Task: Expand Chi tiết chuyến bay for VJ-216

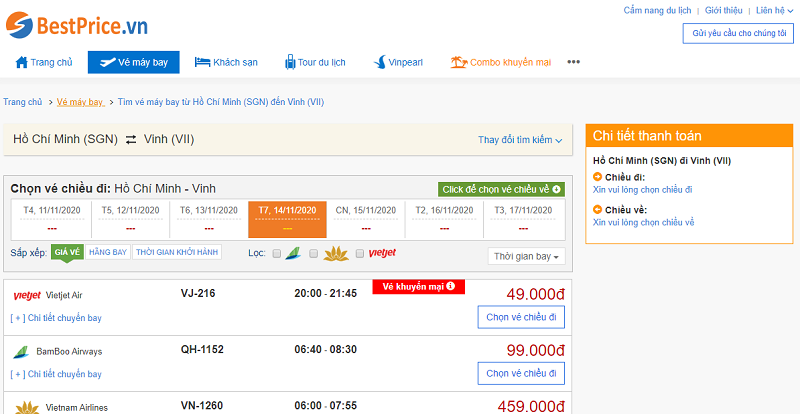Action: pos(56,318)
